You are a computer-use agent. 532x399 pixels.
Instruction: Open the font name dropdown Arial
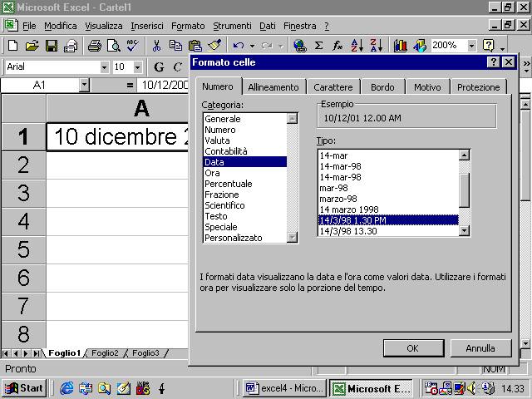tap(104, 67)
